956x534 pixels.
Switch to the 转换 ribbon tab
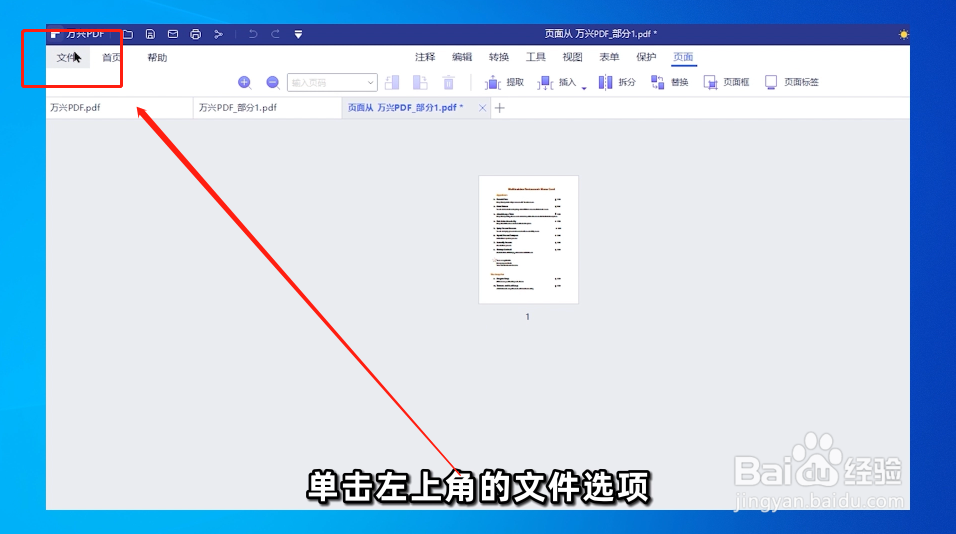[499, 57]
